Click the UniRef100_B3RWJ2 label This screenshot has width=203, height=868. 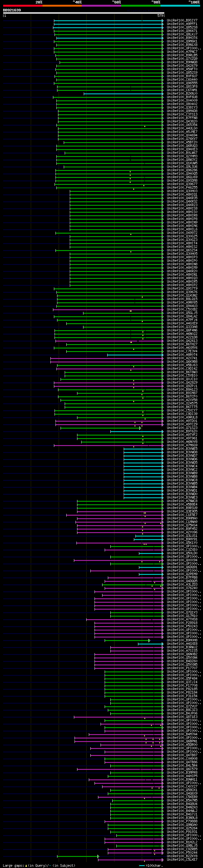point(182,647)
